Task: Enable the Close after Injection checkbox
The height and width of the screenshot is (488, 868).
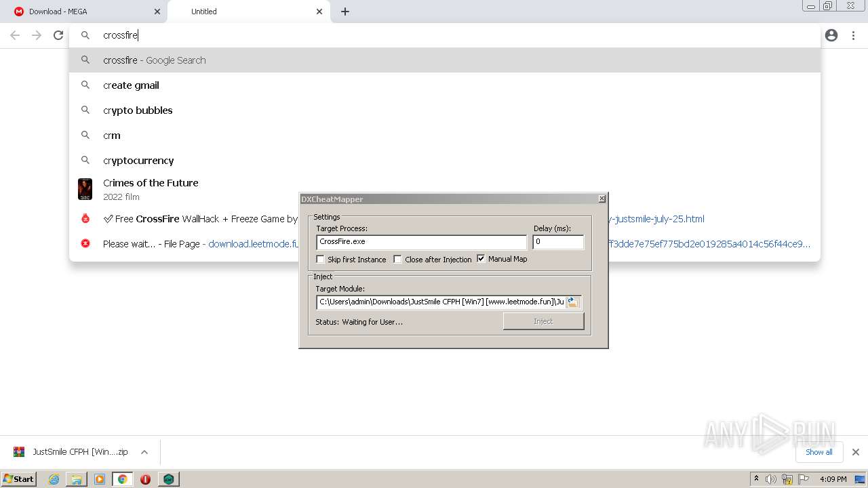Action: click(398, 260)
